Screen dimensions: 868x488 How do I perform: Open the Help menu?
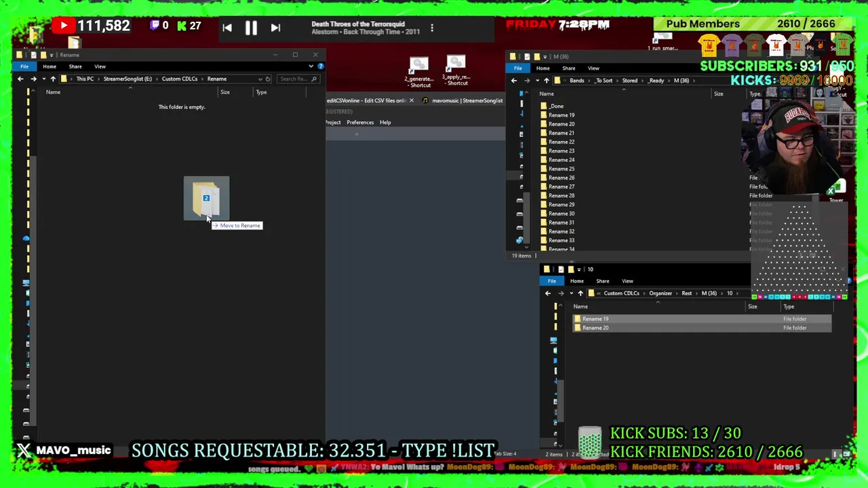tap(385, 123)
